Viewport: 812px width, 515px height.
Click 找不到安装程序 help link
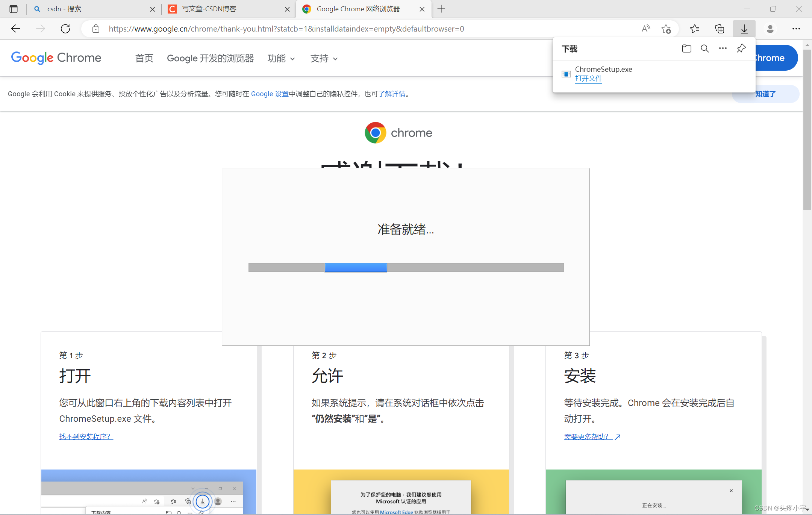click(85, 436)
